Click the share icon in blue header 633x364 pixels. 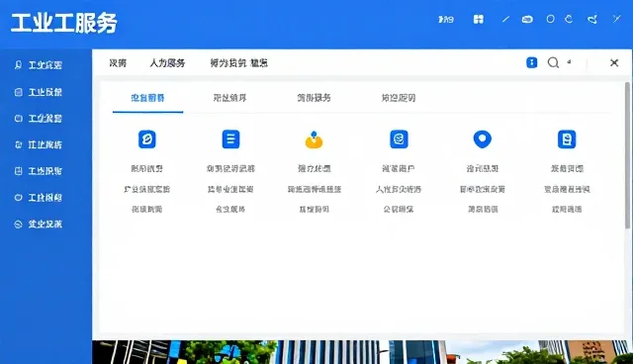click(592, 19)
